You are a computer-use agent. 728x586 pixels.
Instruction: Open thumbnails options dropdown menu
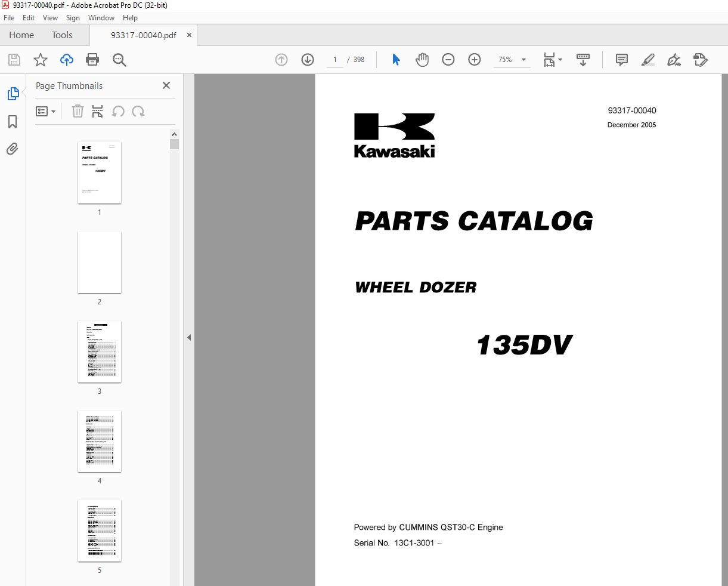point(45,112)
